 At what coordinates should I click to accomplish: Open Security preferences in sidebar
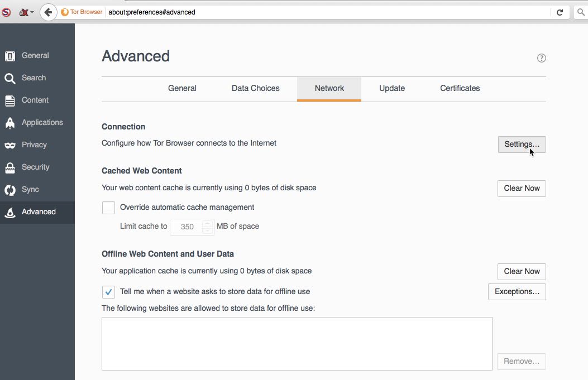[37, 167]
